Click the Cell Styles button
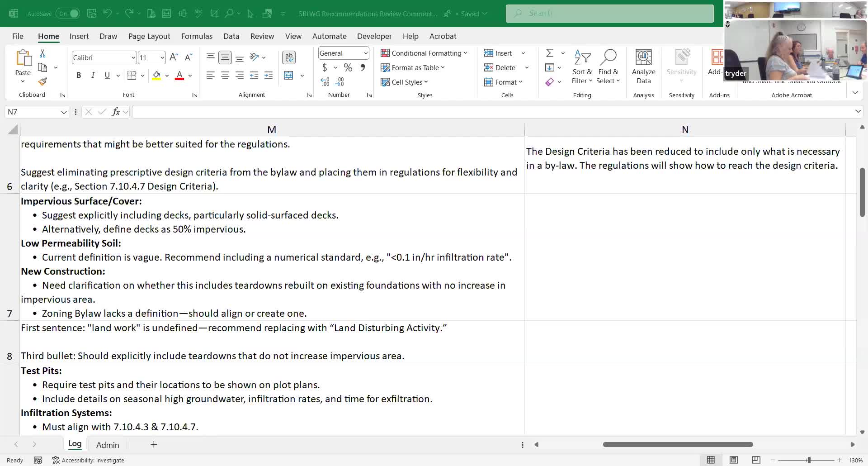 point(405,82)
